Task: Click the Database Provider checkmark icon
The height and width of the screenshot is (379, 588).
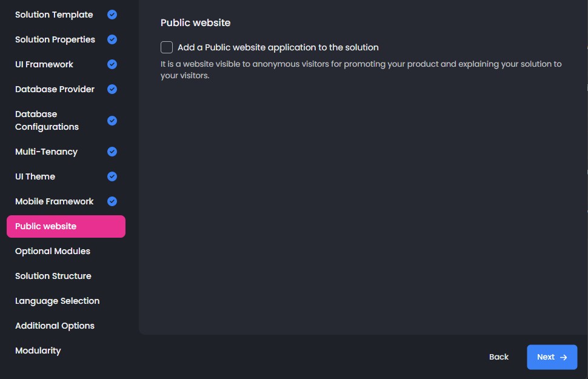Action: click(x=112, y=89)
